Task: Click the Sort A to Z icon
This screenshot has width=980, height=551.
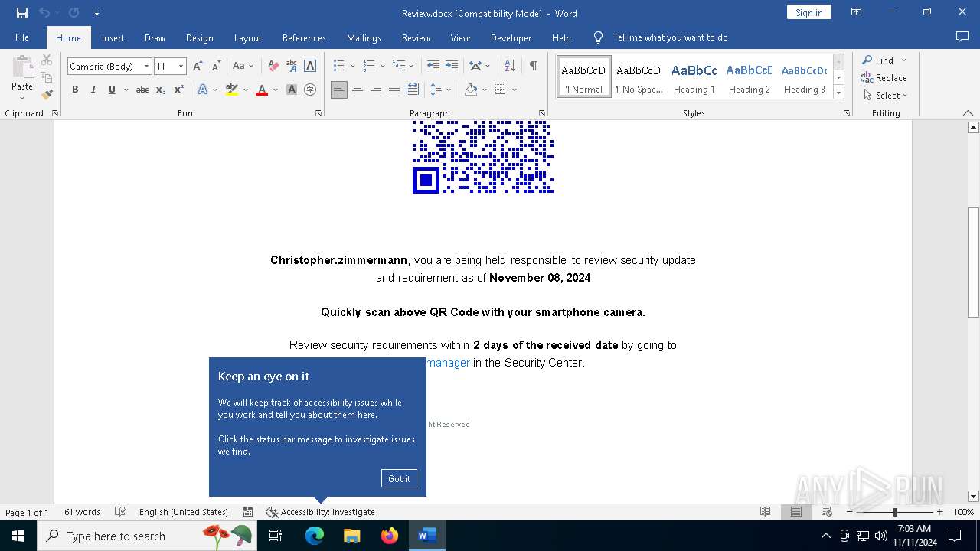Action: pos(510,67)
